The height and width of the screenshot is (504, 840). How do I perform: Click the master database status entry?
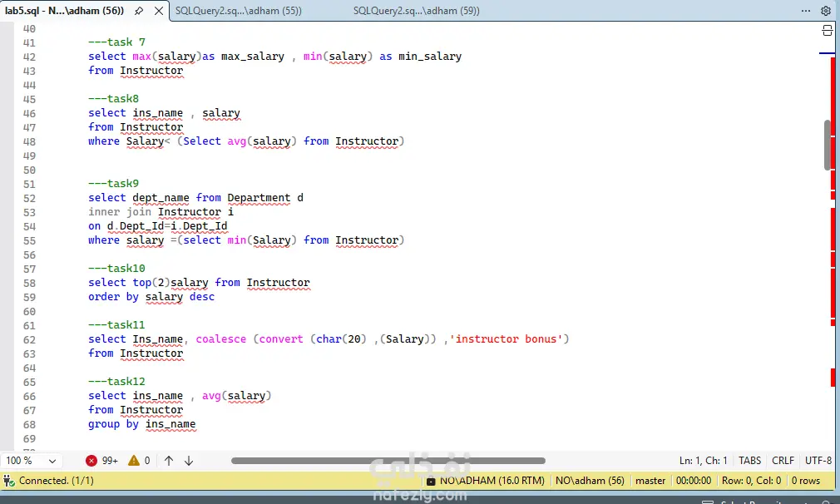point(650,481)
